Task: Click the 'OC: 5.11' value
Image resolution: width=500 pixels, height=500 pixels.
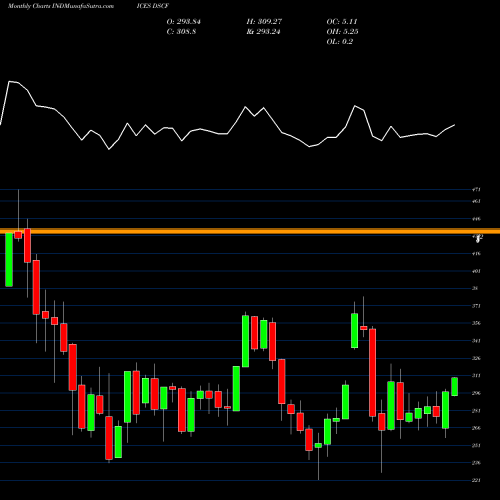Action: (342, 22)
